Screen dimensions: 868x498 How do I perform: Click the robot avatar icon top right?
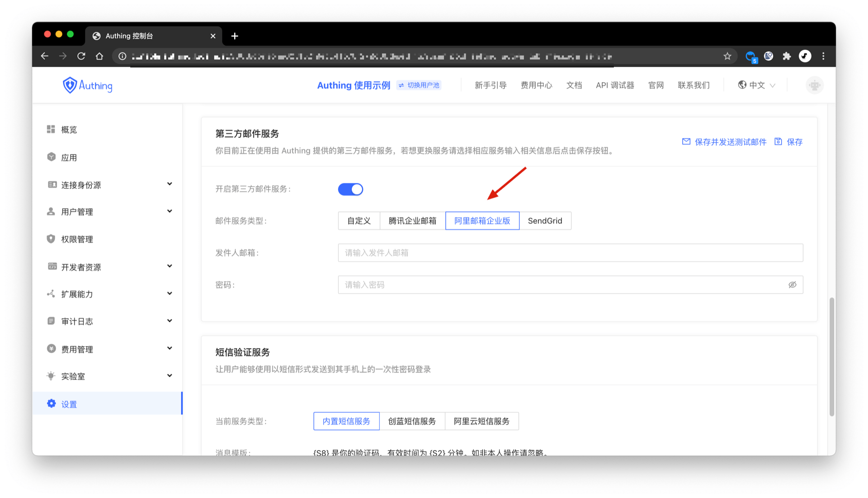point(814,85)
